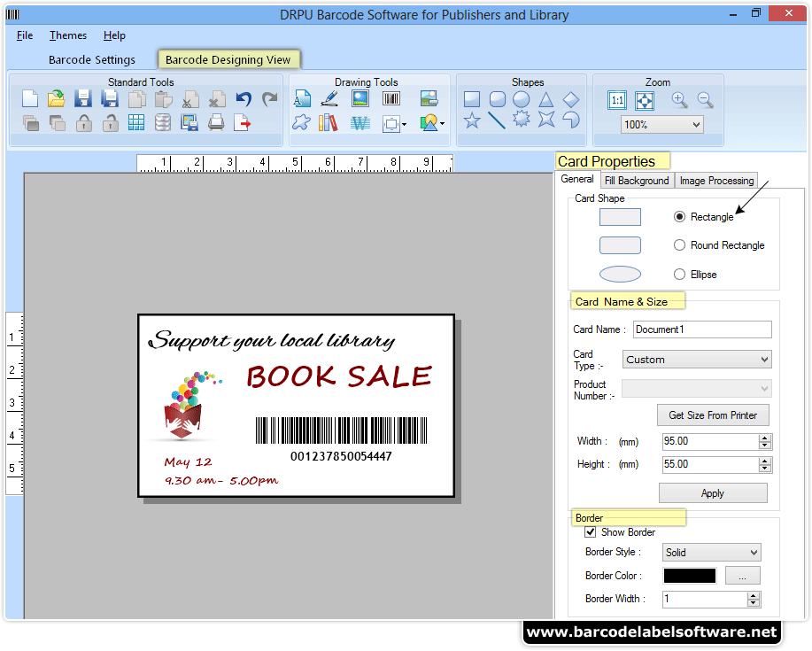Apply the card size settings
This screenshot has width=812, height=651.
pyautogui.click(x=713, y=493)
